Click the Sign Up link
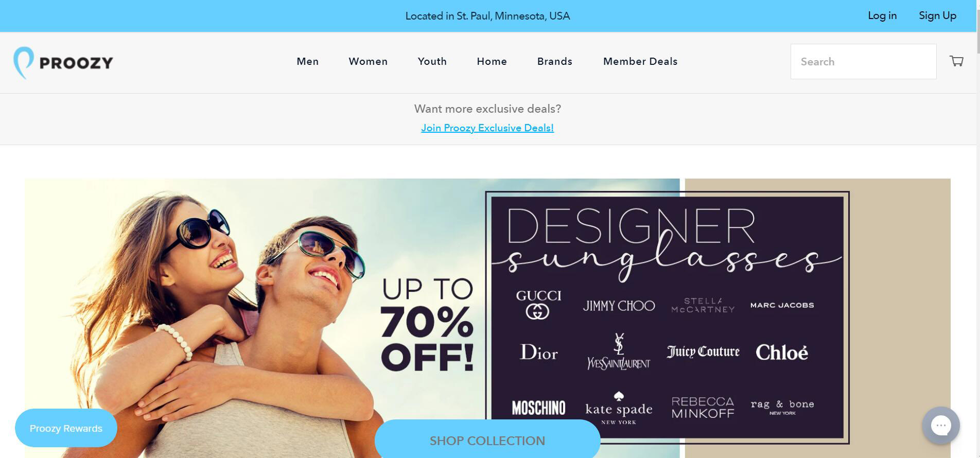Viewport: 980px width, 458px height. (938, 15)
